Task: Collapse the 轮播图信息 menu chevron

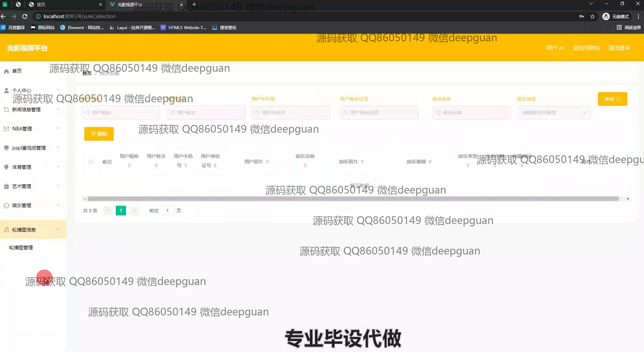Action: coord(58,229)
